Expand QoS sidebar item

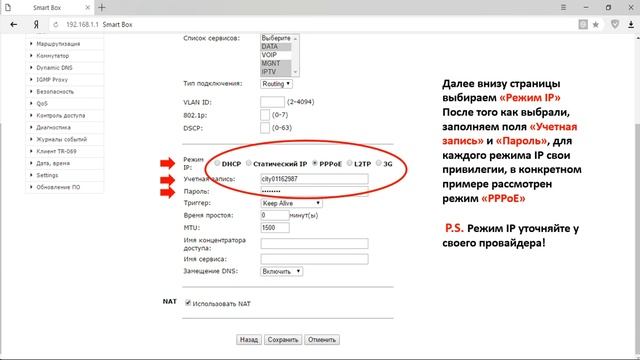point(42,103)
